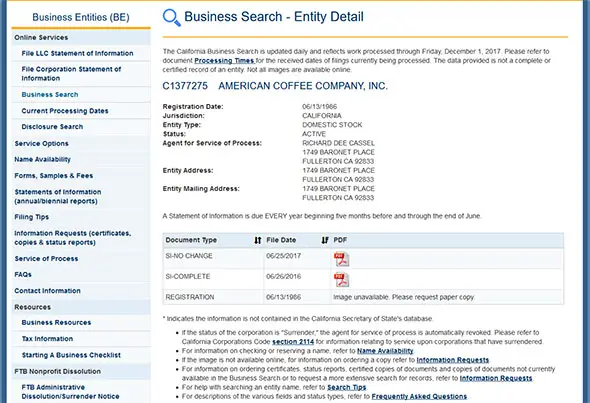Open Information Requests link after 'search for records'
Image resolution: width=590 pixels, height=403 pixels.
click(496, 378)
